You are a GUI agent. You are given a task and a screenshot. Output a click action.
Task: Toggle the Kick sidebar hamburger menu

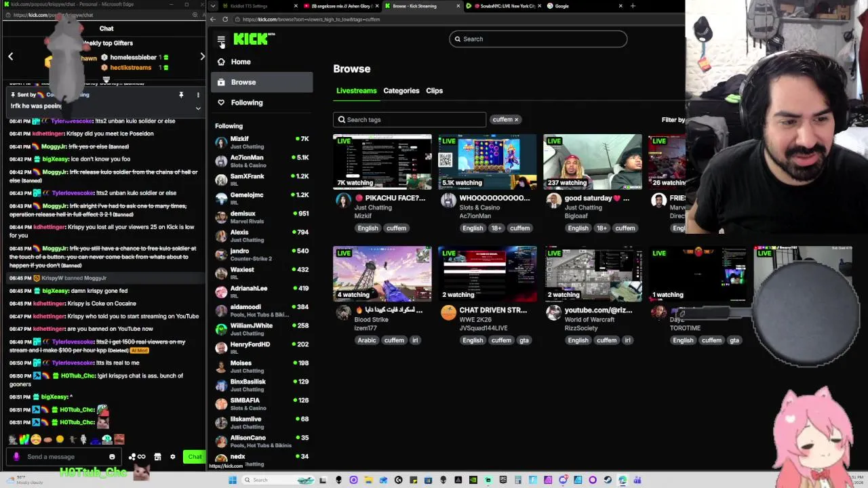[221, 41]
